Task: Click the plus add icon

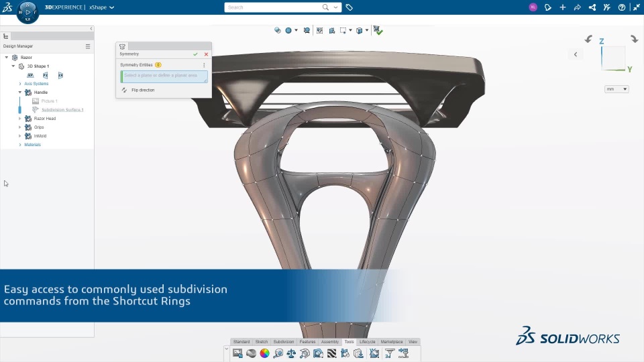Action: pyautogui.click(x=563, y=7)
